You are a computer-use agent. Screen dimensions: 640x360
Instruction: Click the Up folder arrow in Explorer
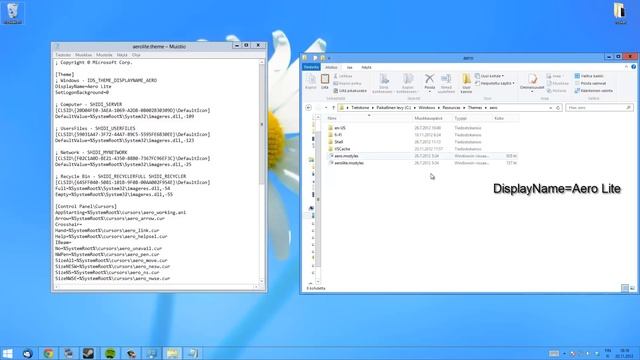pyautogui.click(x=333, y=108)
